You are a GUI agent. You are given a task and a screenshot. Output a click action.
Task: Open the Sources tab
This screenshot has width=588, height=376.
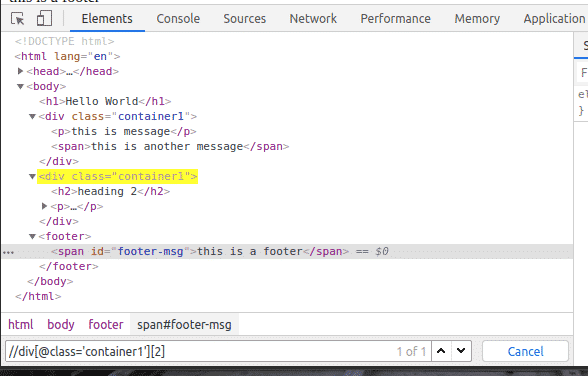pos(244,19)
